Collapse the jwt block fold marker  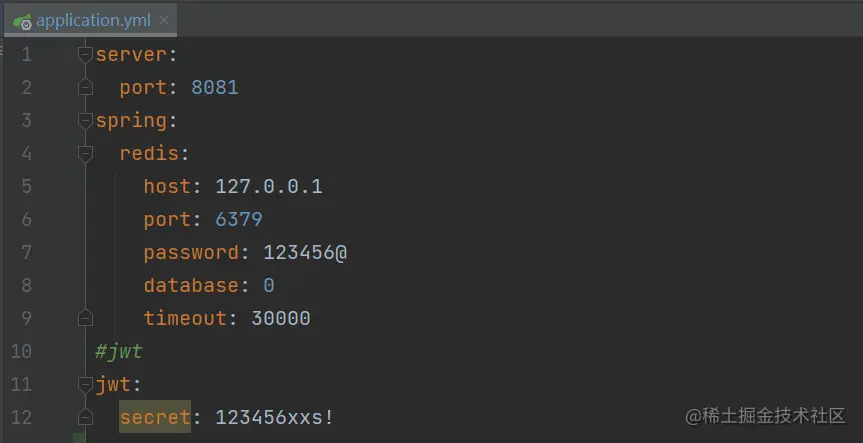(x=85, y=385)
